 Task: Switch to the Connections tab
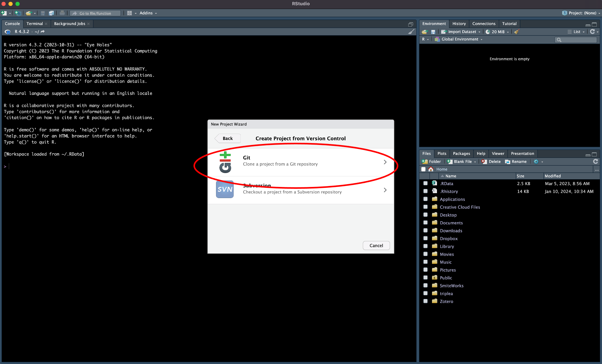[x=484, y=23]
